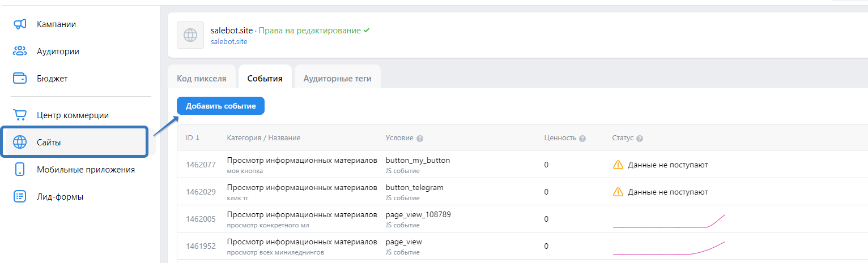Select the События tab

click(265, 79)
